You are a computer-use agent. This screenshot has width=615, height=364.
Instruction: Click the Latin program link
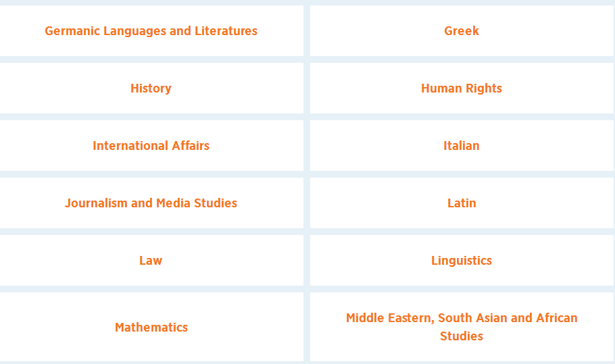point(462,203)
